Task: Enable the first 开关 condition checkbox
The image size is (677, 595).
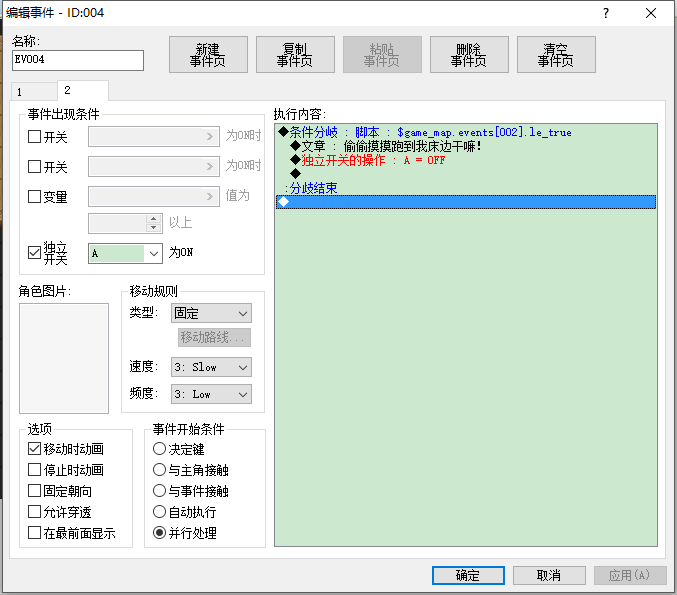Action: (x=34, y=137)
